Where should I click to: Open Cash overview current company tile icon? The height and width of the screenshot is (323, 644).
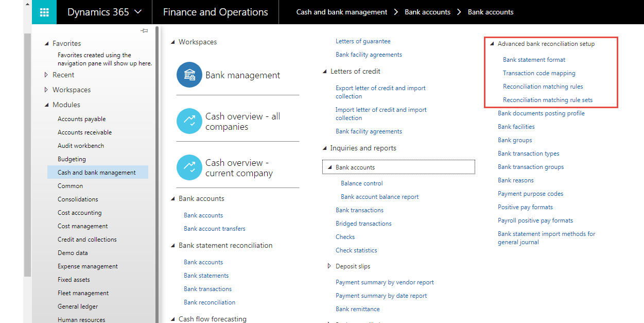(x=189, y=167)
